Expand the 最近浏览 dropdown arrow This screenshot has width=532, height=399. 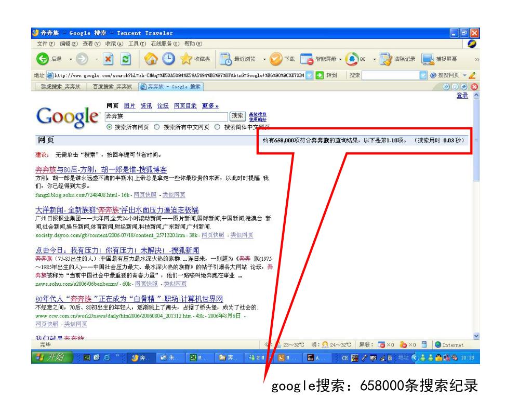[x=264, y=59]
